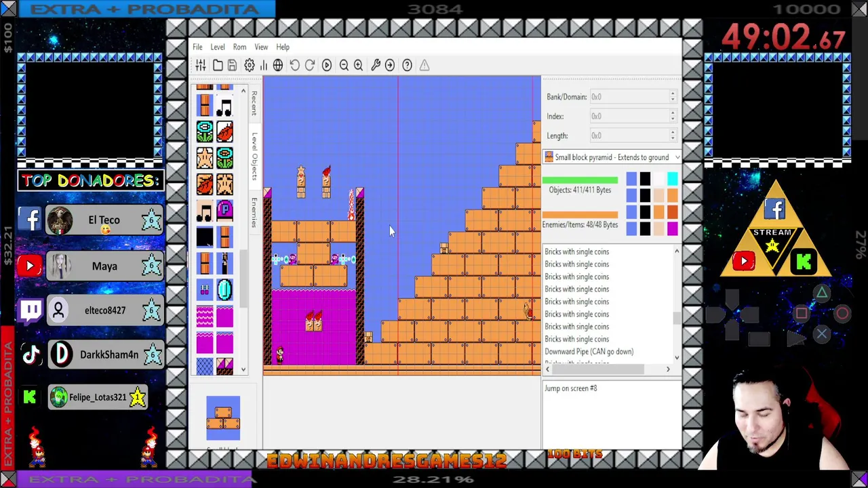Open the Level menu
Screen dimensions: 868x488
218,47
